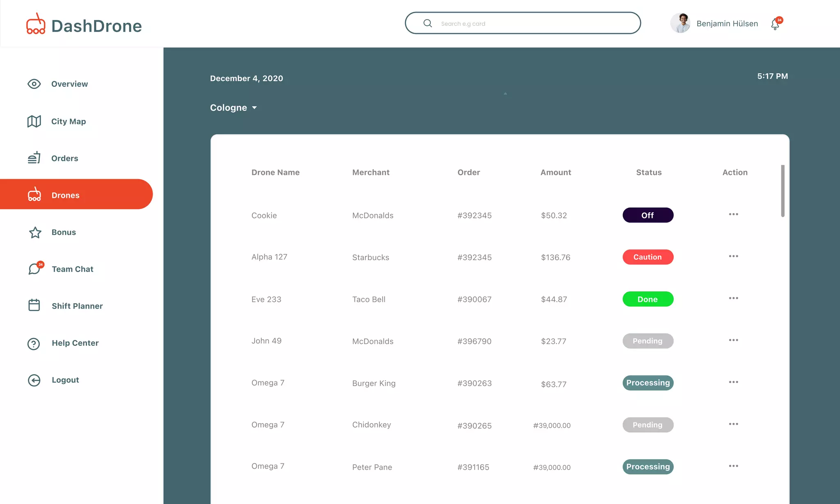The height and width of the screenshot is (504, 840).
Task: Click the table's vertical scrollbar
Action: pyautogui.click(x=783, y=191)
